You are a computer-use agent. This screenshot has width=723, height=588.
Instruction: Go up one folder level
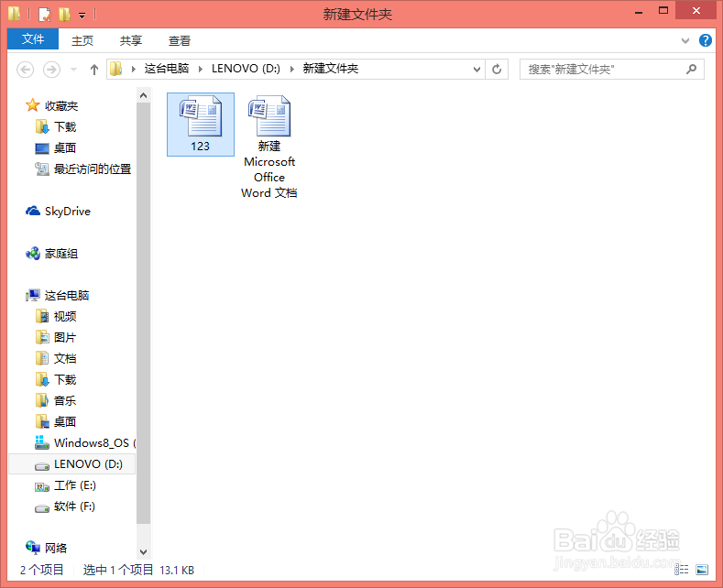[94, 70]
